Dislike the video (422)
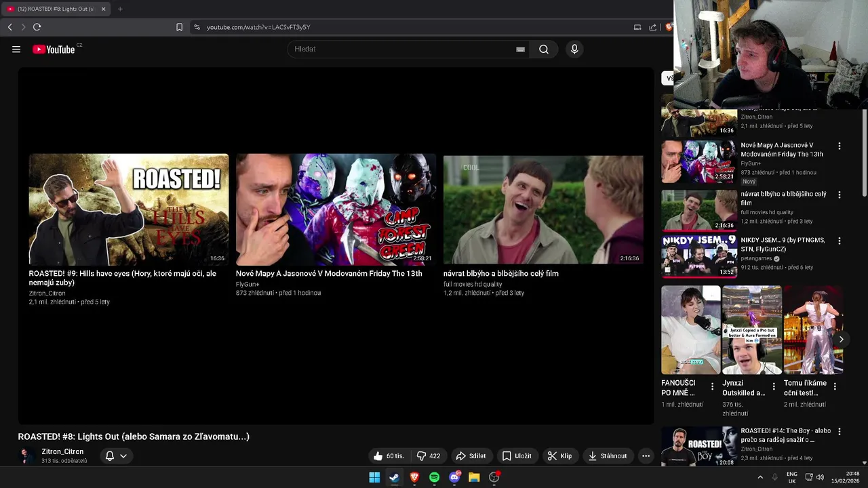 click(429, 456)
